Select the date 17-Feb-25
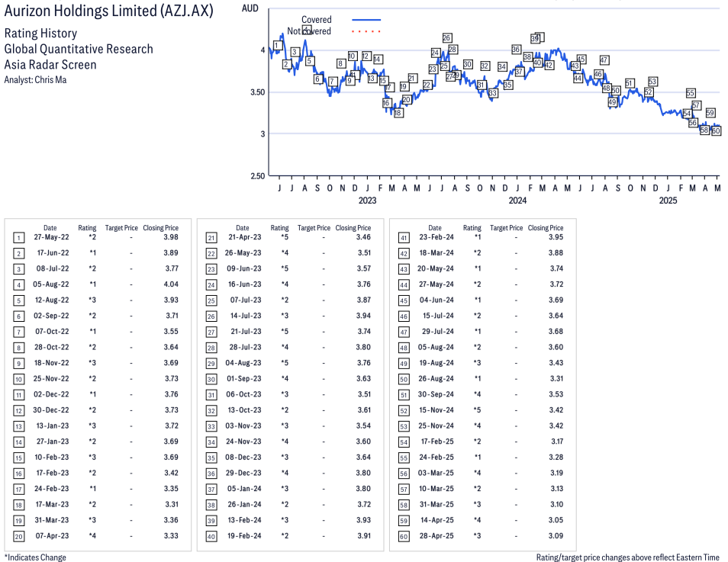Viewport: 728px width, 562px height. 437,442
